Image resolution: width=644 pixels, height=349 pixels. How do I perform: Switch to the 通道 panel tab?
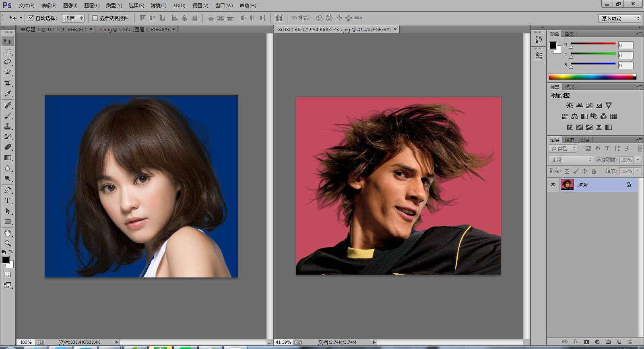(x=570, y=140)
